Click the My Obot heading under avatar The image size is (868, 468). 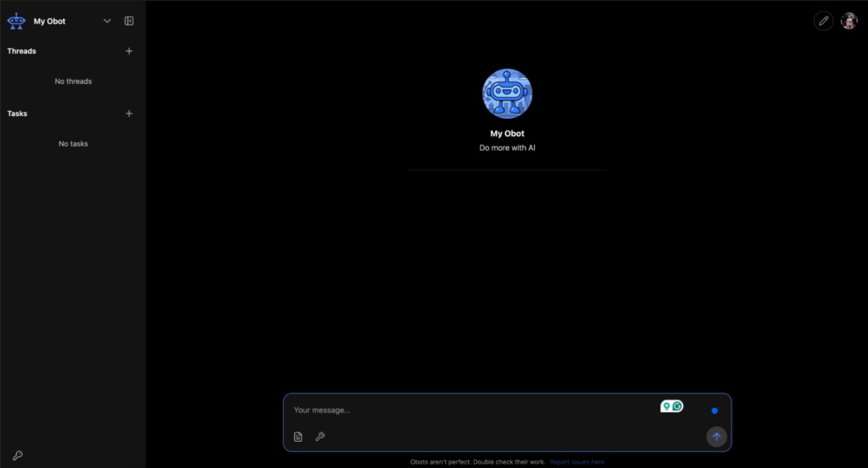pyautogui.click(x=507, y=133)
